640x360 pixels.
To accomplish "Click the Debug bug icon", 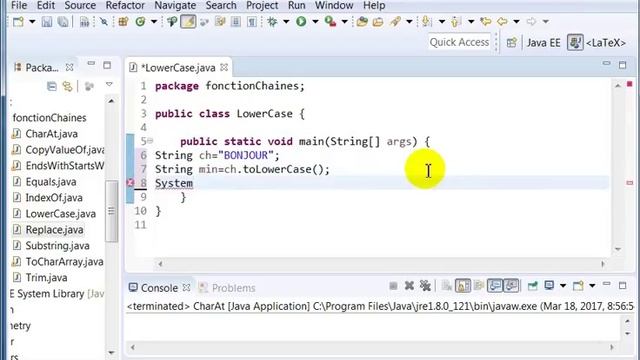I will [272, 22].
